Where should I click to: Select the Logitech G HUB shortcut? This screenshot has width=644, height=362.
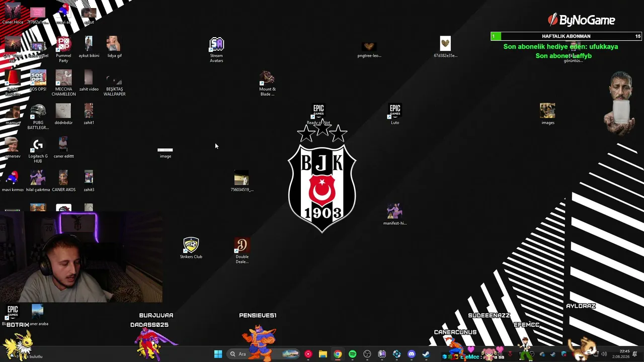coord(38,151)
